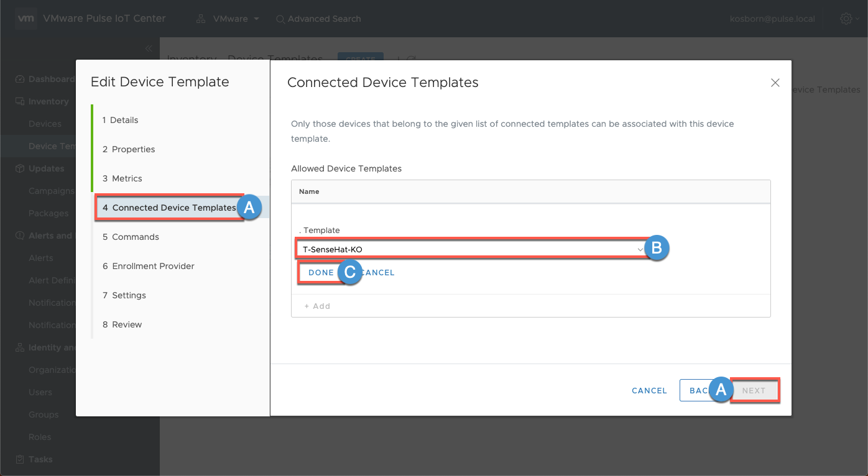Open Campaigns in the sidebar
Viewport: 868px width, 476px height.
(x=52, y=191)
